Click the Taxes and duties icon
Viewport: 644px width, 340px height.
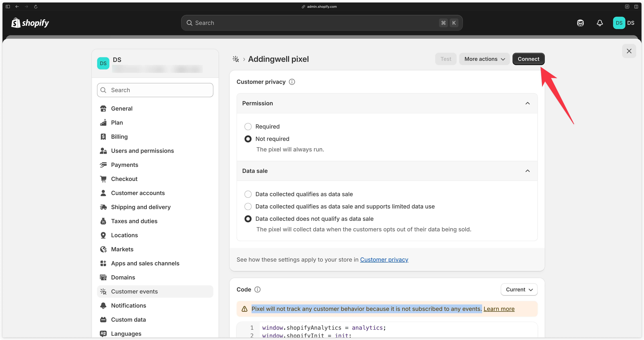(103, 221)
